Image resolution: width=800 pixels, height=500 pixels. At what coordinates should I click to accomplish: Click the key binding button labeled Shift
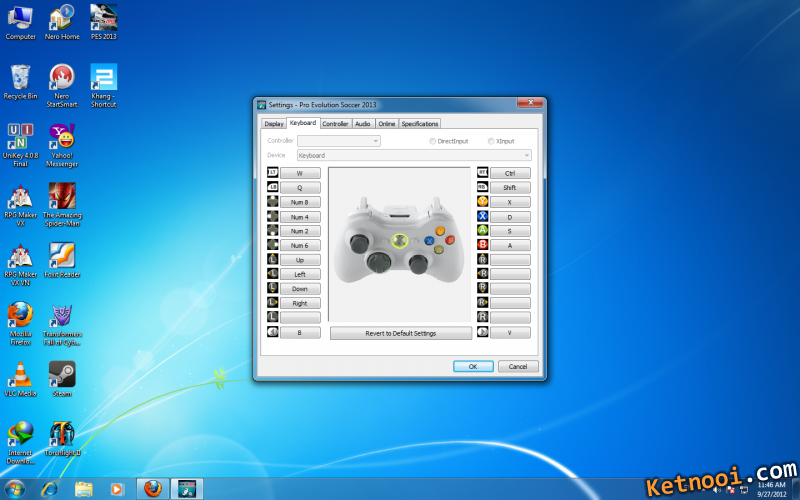tap(510, 187)
